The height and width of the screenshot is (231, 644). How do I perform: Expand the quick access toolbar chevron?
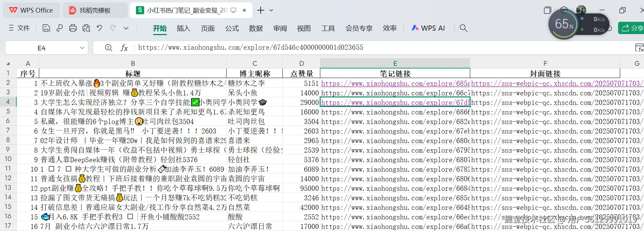126,28
